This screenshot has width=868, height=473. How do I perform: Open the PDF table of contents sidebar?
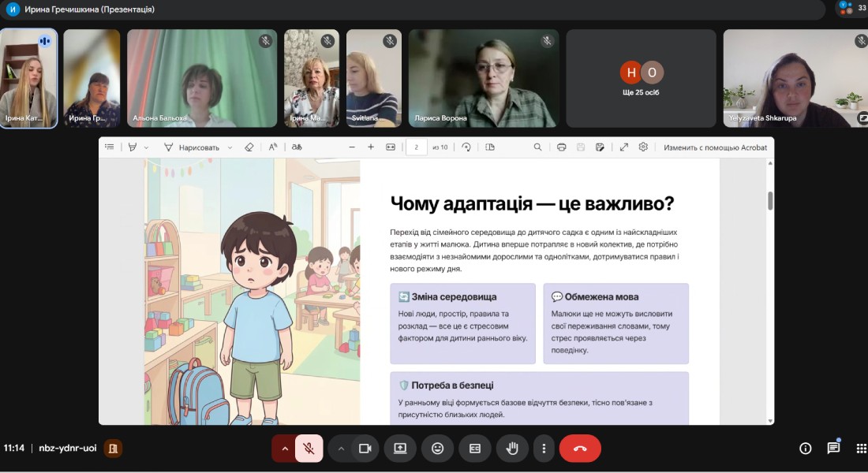110,147
